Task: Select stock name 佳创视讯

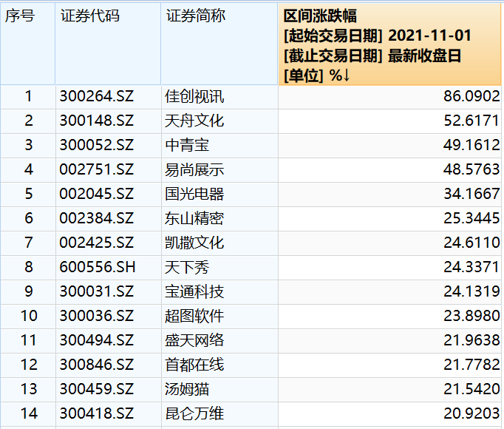Action: coord(194,96)
